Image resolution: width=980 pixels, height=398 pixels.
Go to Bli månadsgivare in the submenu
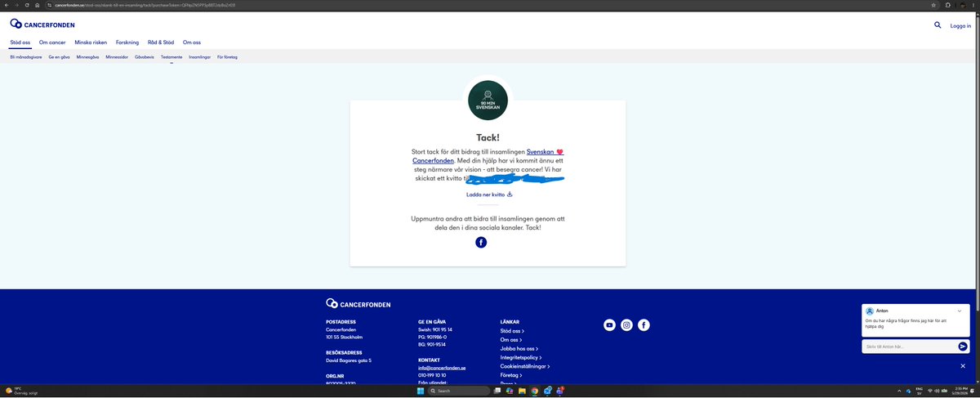coord(26,57)
